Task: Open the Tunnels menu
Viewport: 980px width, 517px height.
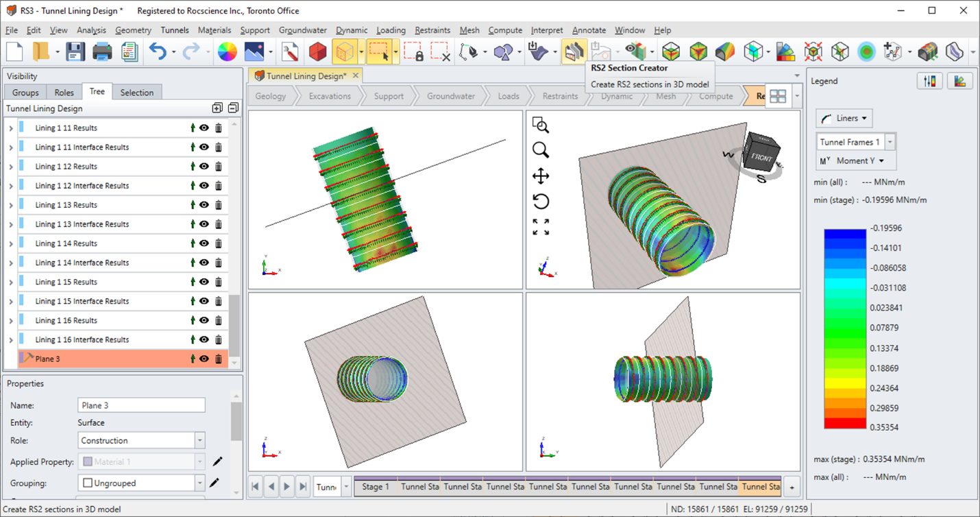Action: (175, 30)
